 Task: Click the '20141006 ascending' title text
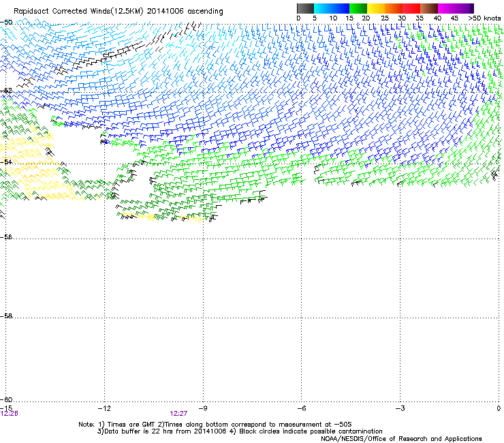[x=185, y=12]
